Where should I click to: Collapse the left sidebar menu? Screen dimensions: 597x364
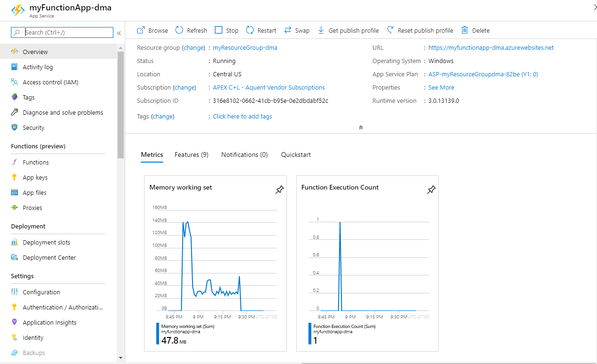(x=119, y=33)
